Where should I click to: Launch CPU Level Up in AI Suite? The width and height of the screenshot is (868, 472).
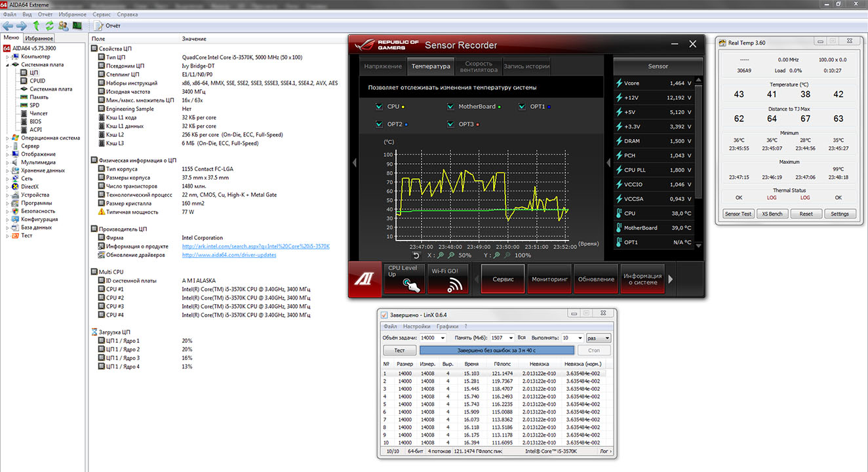pos(403,279)
